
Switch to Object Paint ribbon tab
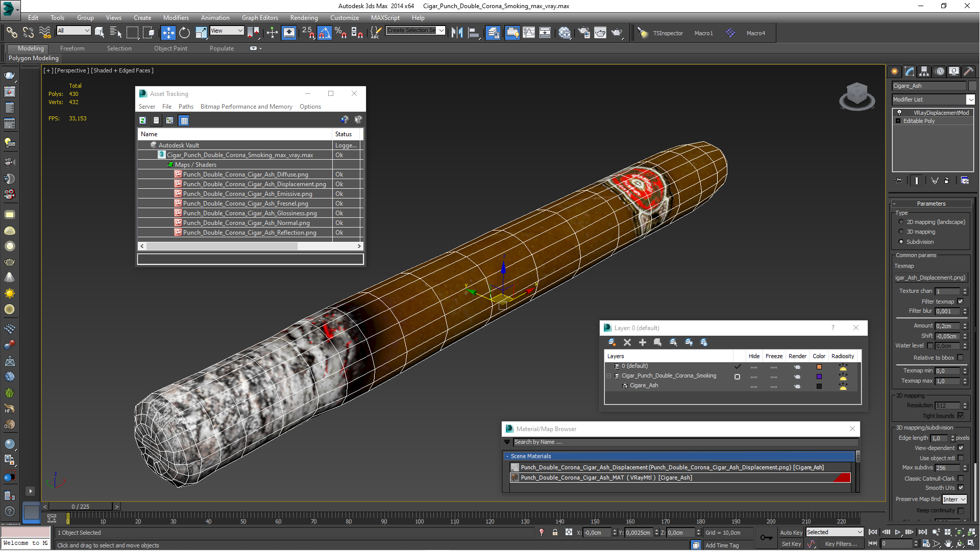point(170,48)
